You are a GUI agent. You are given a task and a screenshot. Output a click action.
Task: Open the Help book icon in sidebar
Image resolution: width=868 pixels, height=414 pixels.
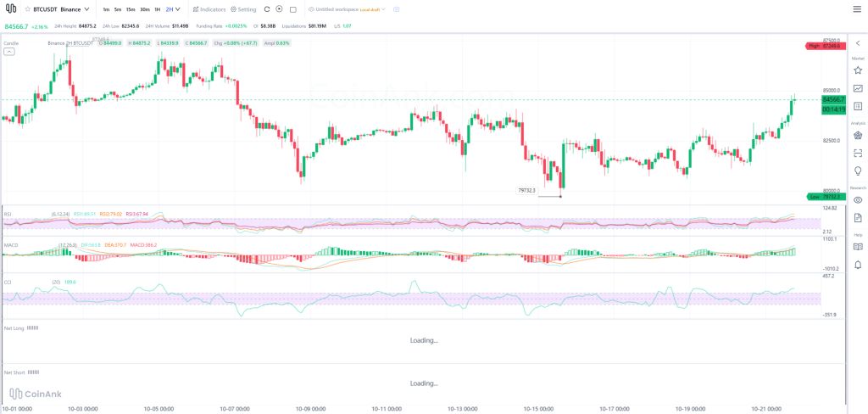point(858,247)
